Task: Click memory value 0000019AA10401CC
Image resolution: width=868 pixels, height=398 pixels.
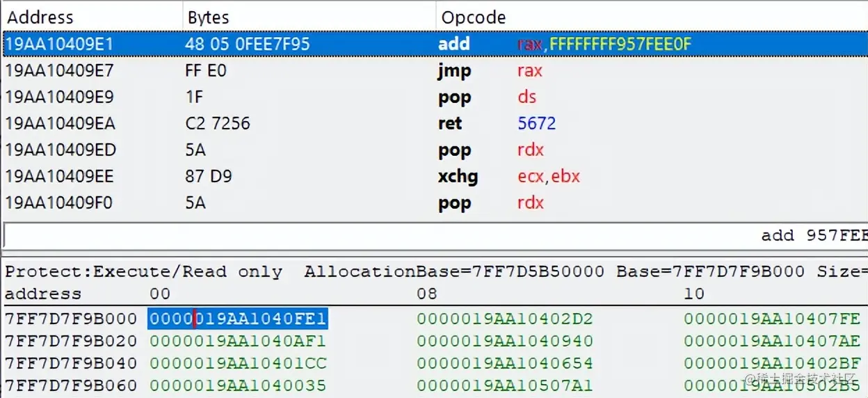Action: [238, 363]
